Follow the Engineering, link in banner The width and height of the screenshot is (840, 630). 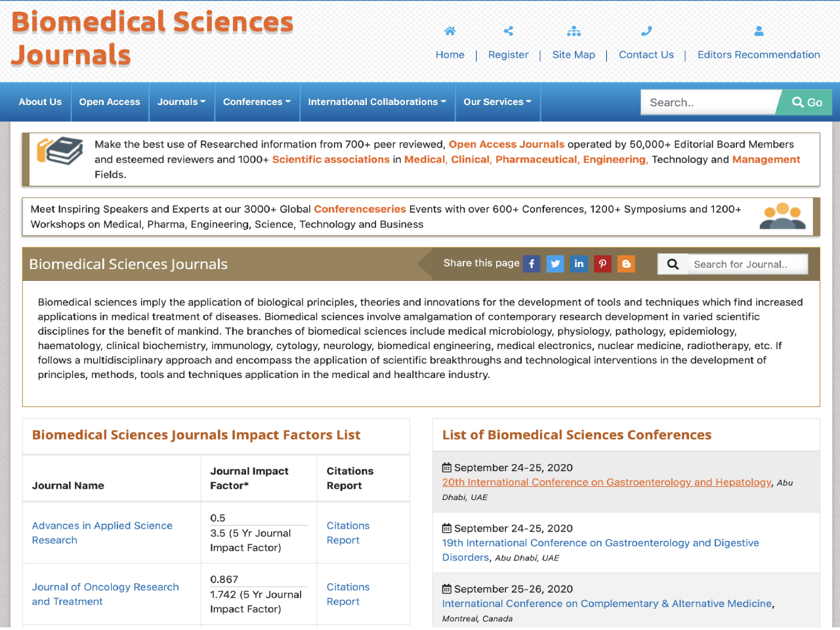click(616, 159)
